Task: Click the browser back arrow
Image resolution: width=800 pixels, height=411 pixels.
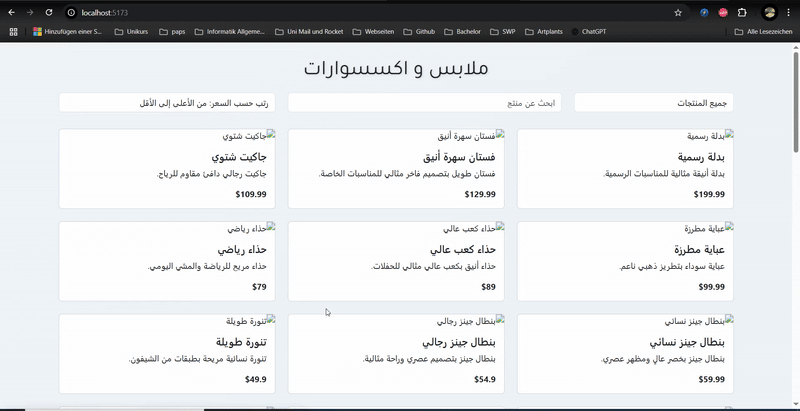Action: 11,12
